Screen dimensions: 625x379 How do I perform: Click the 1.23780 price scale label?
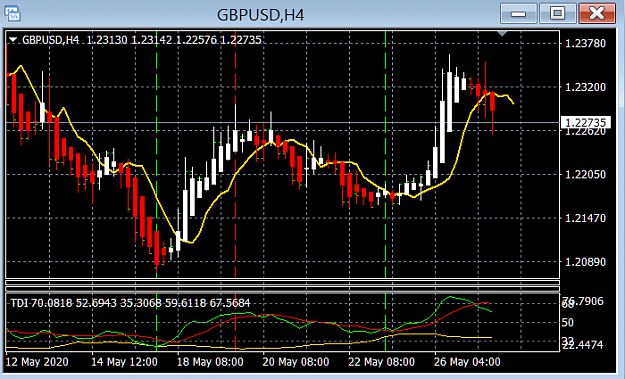585,43
